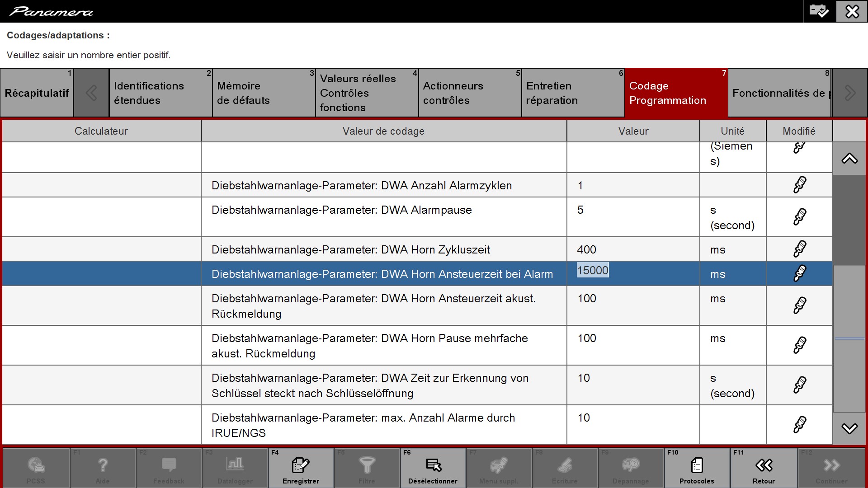Go back with Retour F11
The width and height of the screenshot is (868, 488).
point(764,468)
